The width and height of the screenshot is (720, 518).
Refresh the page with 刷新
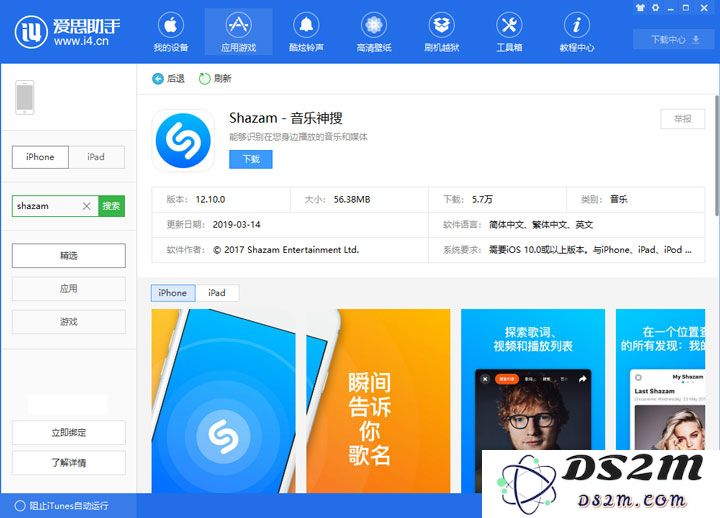click(215, 79)
